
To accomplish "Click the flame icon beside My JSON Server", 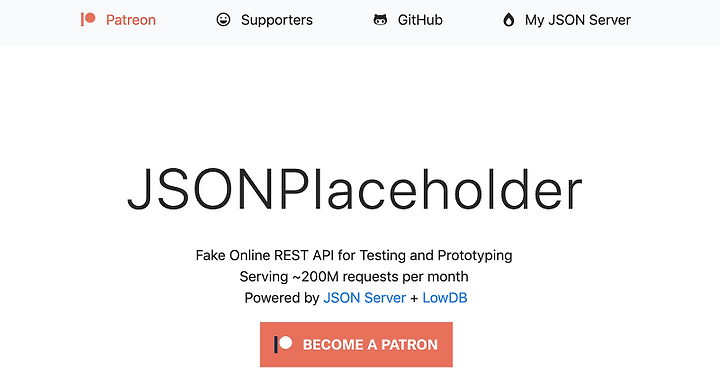I will tap(508, 20).
